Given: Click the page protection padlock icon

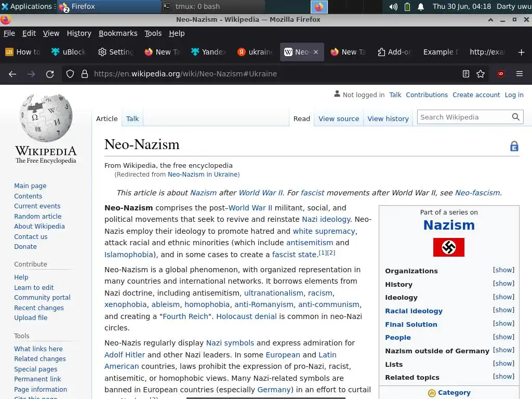Looking at the screenshot, I should click(x=514, y=146).
